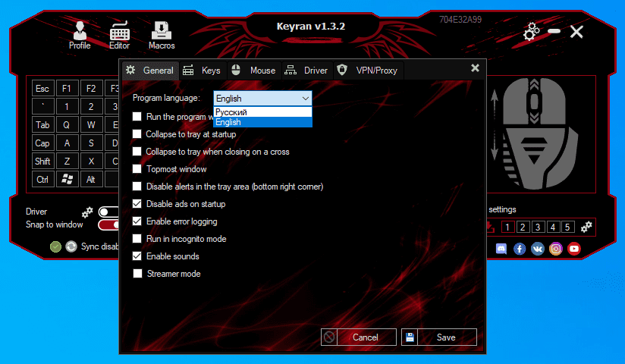Check Disable alerts in the tray area
Image resolution: width=625 pixels, height=364 pixels.
pos(137,187)
